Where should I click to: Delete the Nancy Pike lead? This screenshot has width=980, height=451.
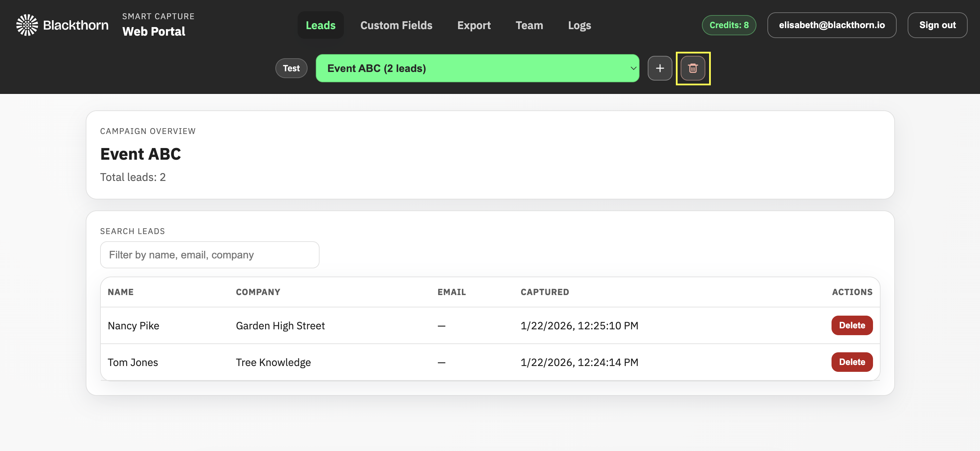[852, 325]
